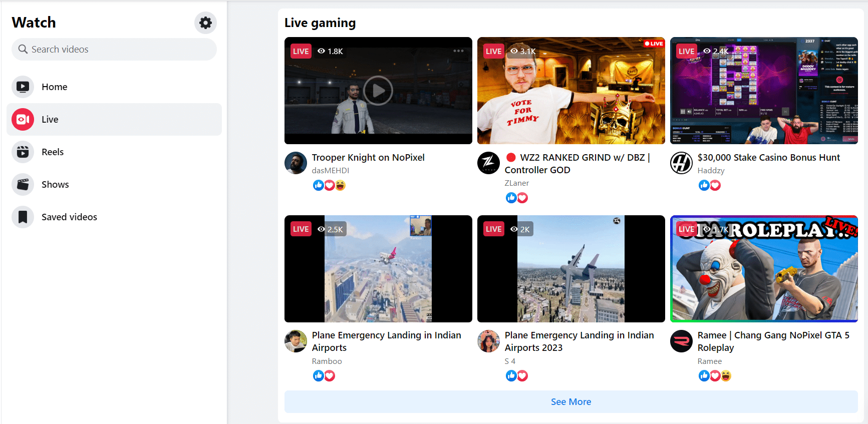Open Saved videos

click(114, 217)
